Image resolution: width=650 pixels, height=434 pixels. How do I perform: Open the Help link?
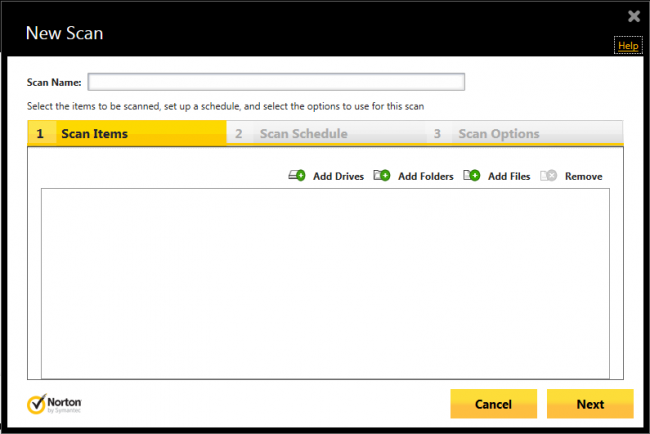[628, 46]
